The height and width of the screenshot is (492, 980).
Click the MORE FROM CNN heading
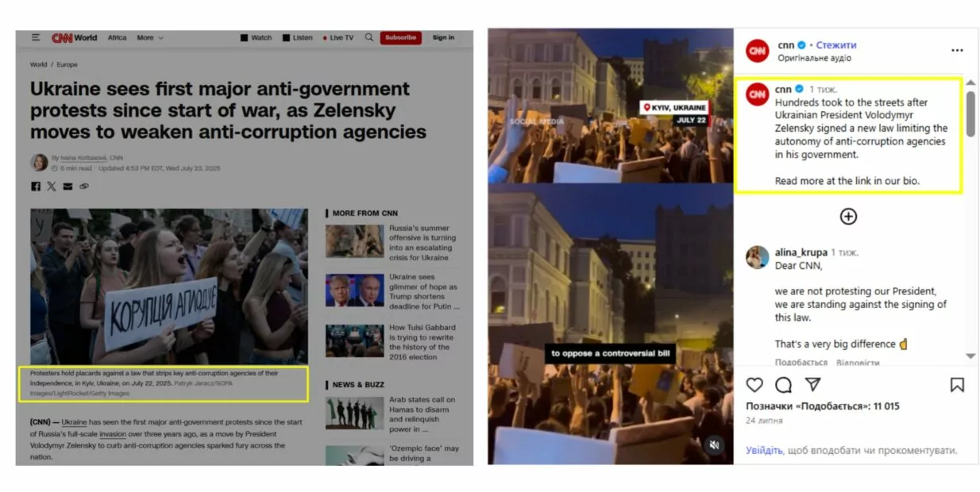365,213
